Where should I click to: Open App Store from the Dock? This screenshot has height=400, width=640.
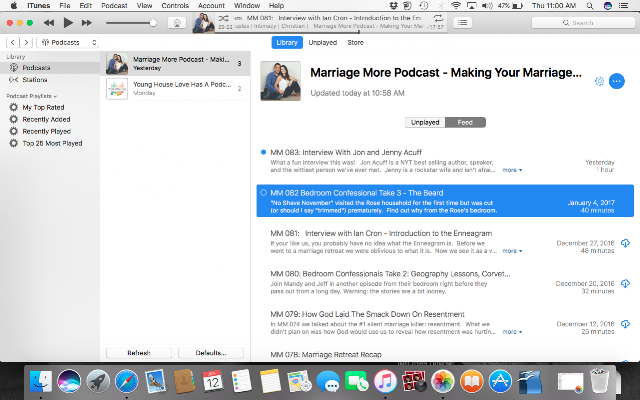coord(500,381)
